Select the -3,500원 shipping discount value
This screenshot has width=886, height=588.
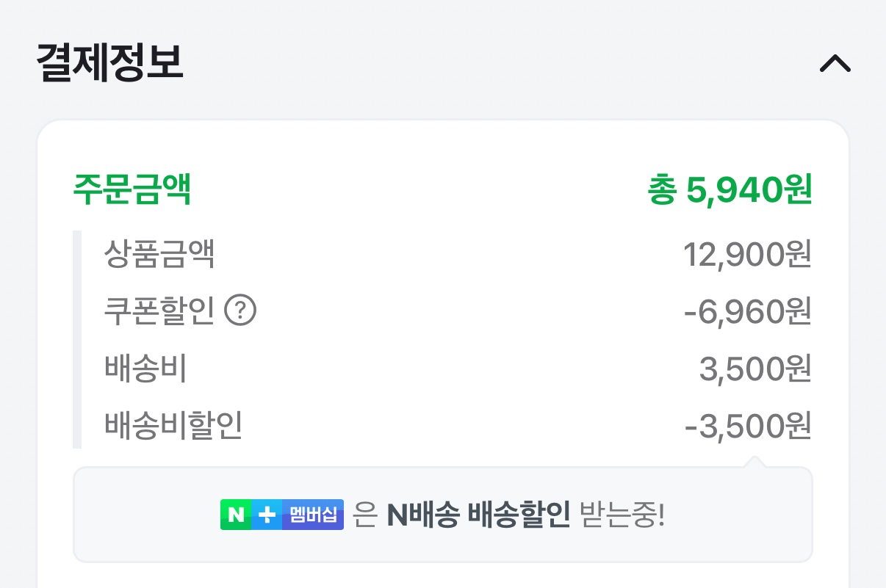click(x=746, y=427)
